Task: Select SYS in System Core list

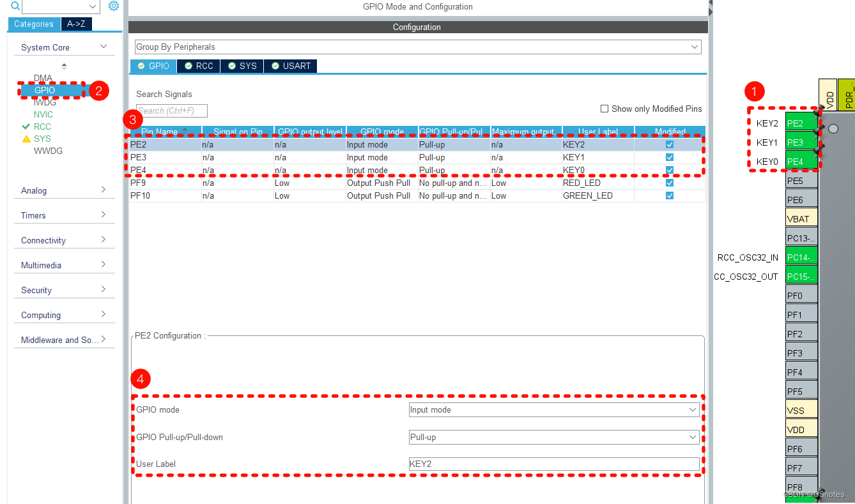Action: pos(42,139)
